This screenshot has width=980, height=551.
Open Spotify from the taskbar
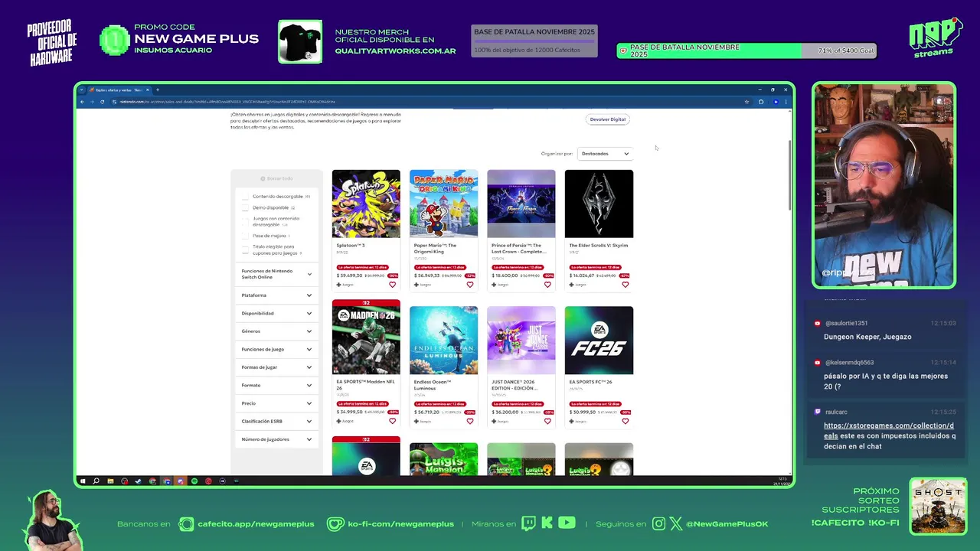point(194,481)
